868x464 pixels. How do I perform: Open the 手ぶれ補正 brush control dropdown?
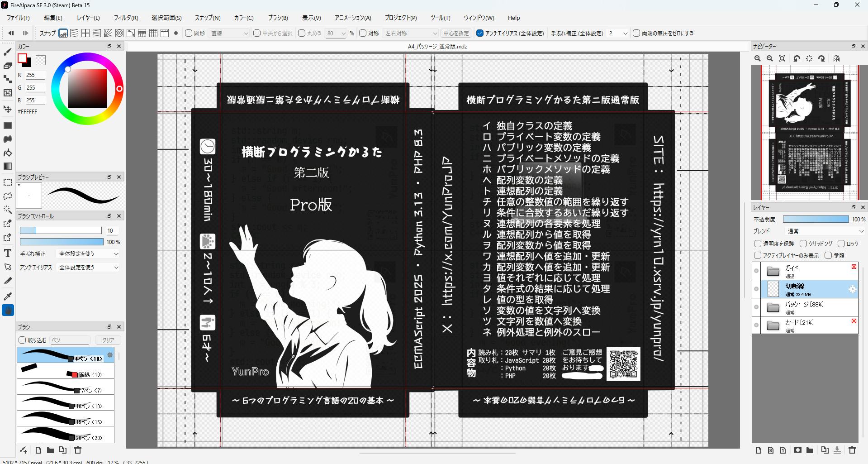(x=88, y=254)
